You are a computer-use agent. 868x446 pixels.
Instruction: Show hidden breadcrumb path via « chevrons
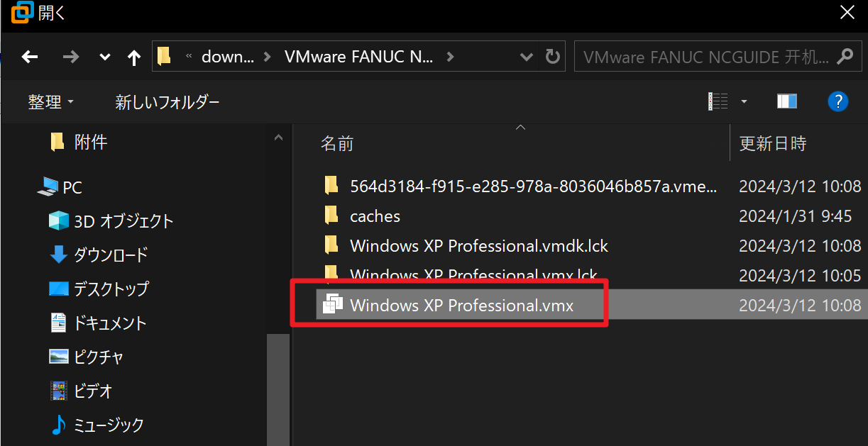click(x=189, y=57)
